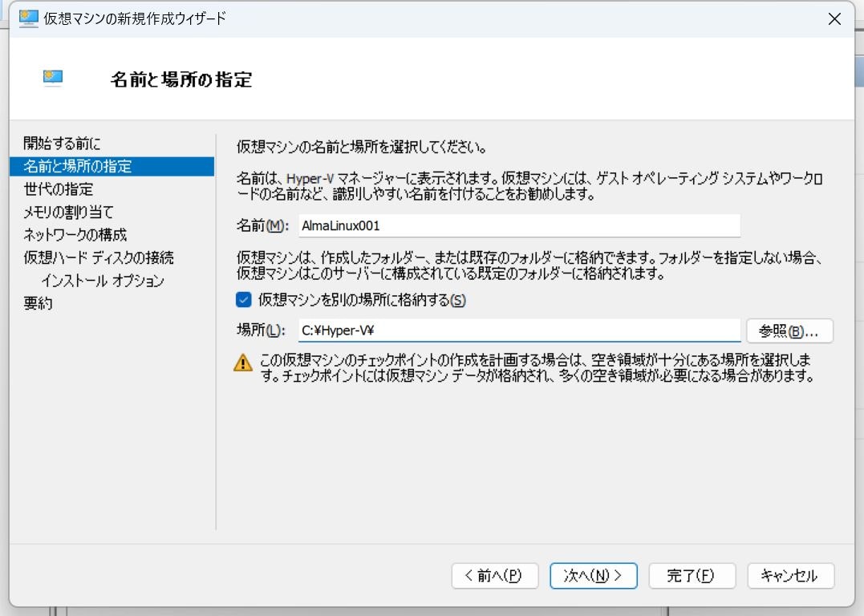Viewport: 864px width, 616px height.
Task: Uncheck 仮想マシンを別の場所に格納する checkbox
Action: [x=244, y=300]
